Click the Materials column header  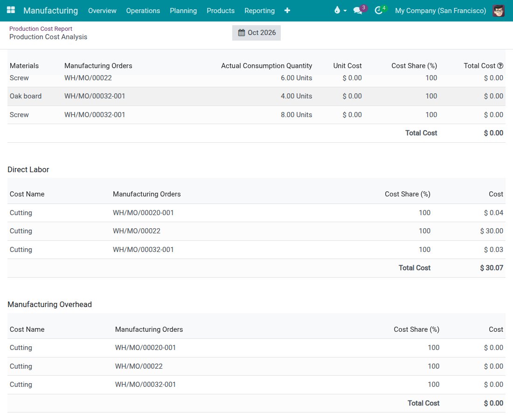[24, 66]
